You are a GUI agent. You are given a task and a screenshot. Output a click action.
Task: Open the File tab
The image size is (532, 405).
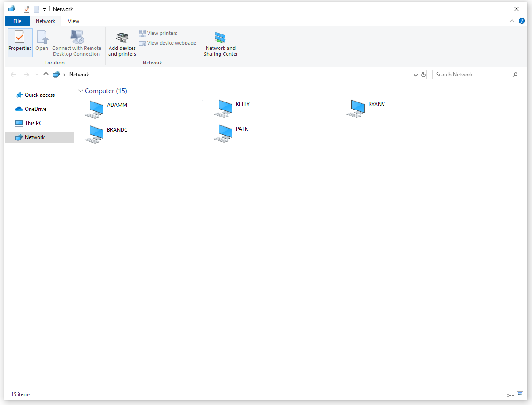[x=17, y=21]
